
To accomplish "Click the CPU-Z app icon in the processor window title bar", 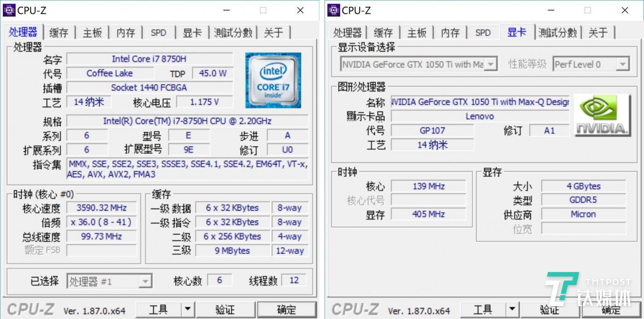I will click(x=9, y=10).
